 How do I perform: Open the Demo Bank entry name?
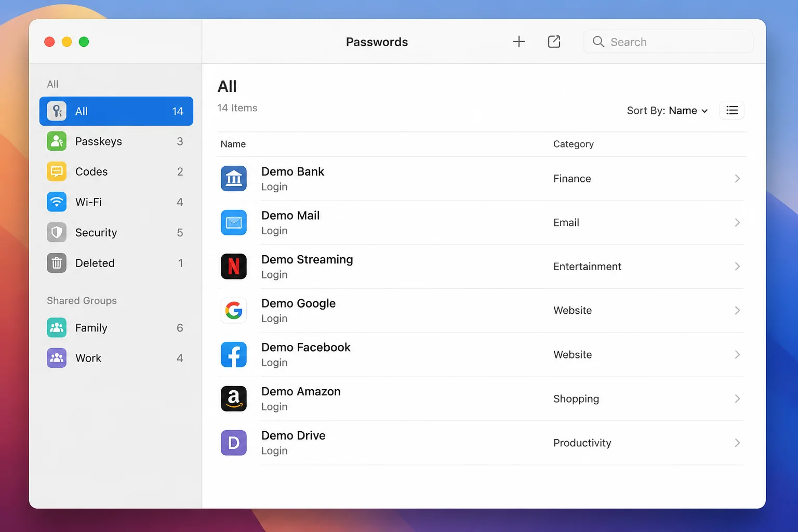[x=292, y=171]
